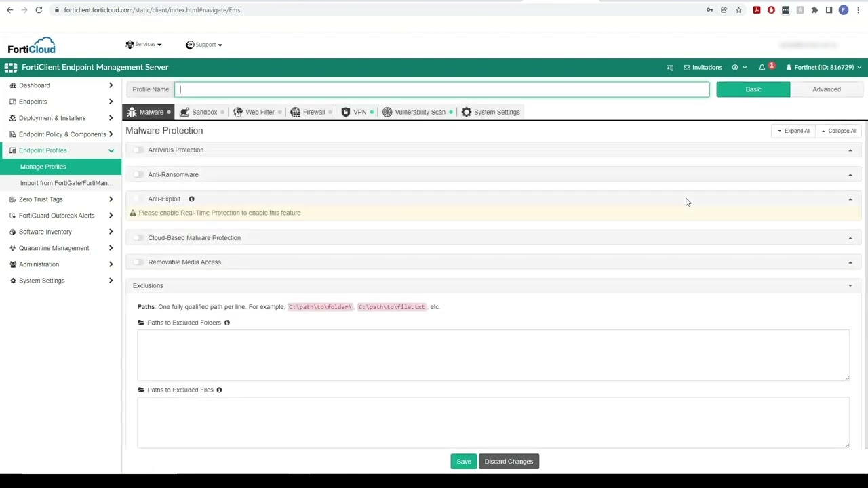Click the Invitations envelope icon
Image resolution: width=868 pixels, height=488 pixels.
coord(687,67)
